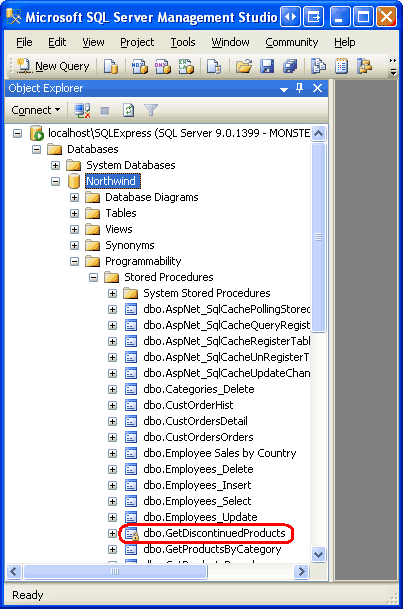The width and height of the screenshot is (403, 609).
Task: Open the Community menu
Action: click(292, 42)
